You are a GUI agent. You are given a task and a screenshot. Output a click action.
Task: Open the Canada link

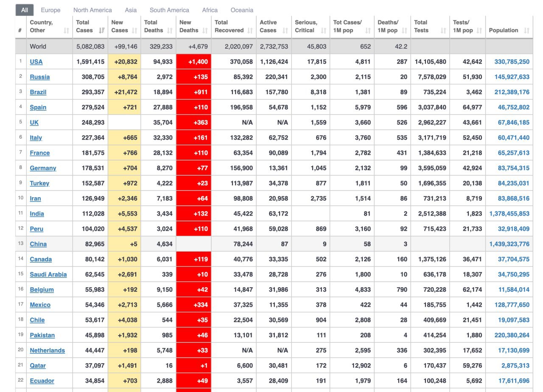[x=41, y=259]
